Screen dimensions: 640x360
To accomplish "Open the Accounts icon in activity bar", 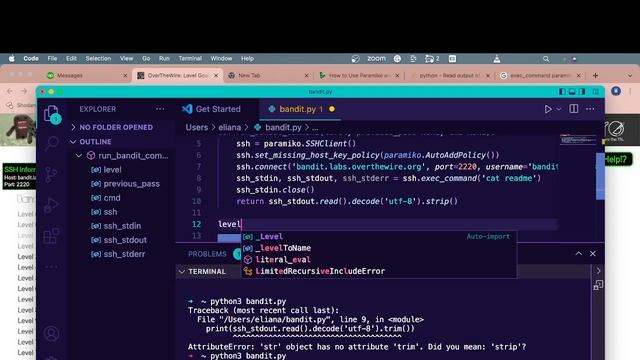I will pyautogui.click(x=51, y=334).
